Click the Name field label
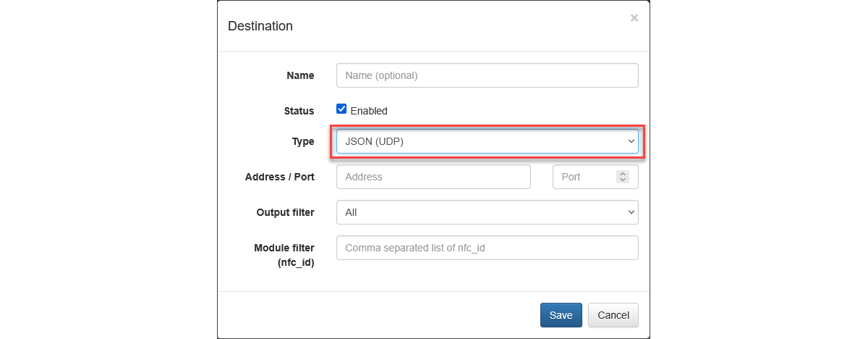The width and height of the screenshot is (868, 339). [300, 75]
